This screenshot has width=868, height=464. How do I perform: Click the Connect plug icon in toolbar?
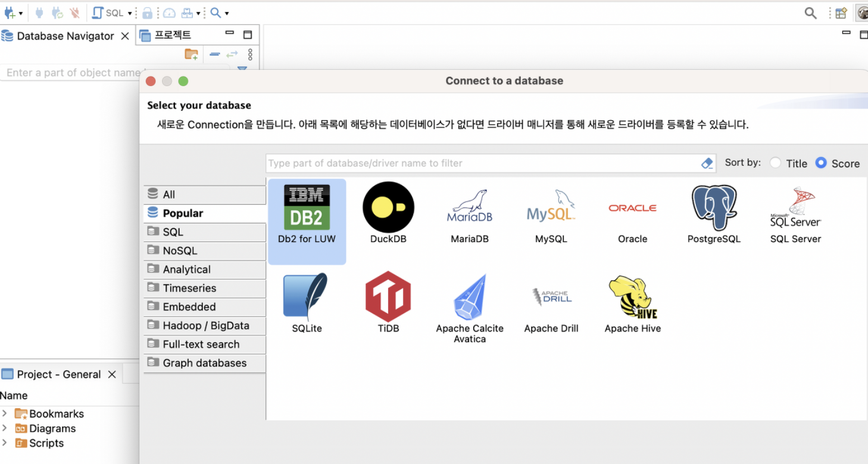(39, 12)
